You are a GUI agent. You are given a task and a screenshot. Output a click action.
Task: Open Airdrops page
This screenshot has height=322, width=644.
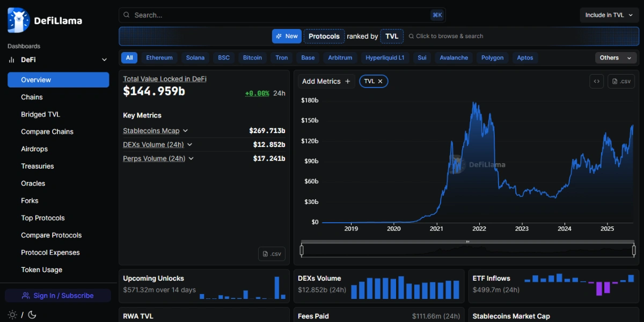pos(58,149)
